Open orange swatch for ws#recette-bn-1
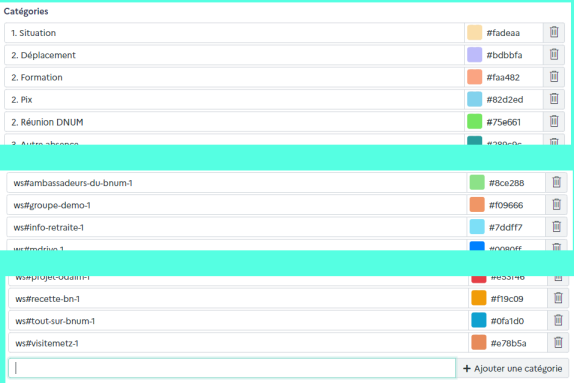Screen dimensions: 574x383 (x=479, y=298)
